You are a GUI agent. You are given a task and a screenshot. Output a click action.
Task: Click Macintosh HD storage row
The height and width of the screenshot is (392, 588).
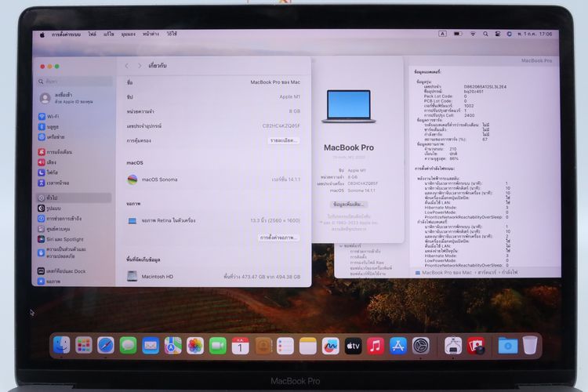pos(213,277)
